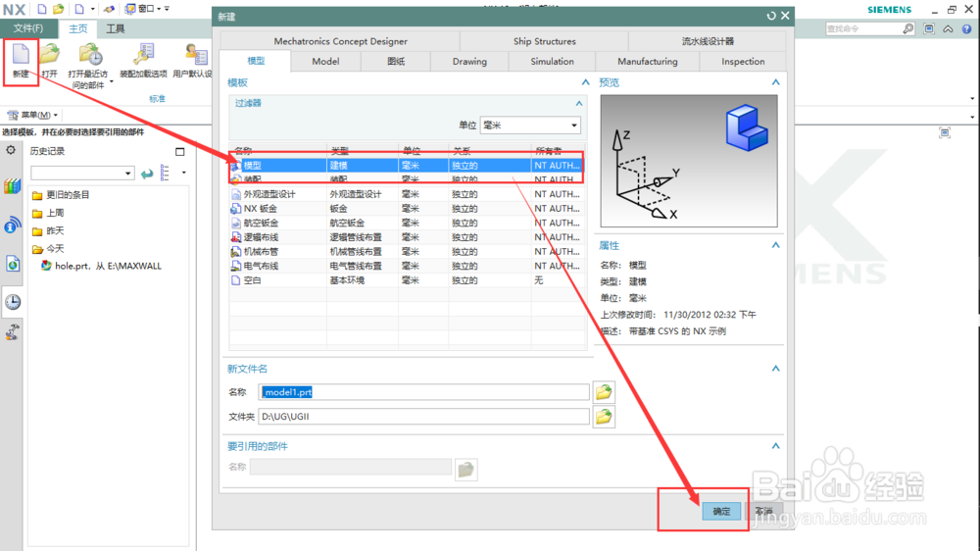Click browse folder icon next to 文件夹 field
Screen dimensions: 980x551
(x=604, y=417)
